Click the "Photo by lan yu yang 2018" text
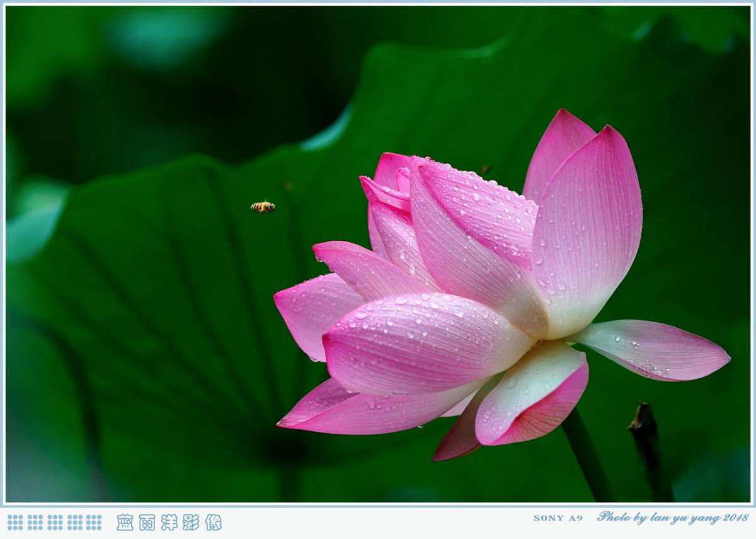The image size is (756, 539). click(x=673, y=518)
